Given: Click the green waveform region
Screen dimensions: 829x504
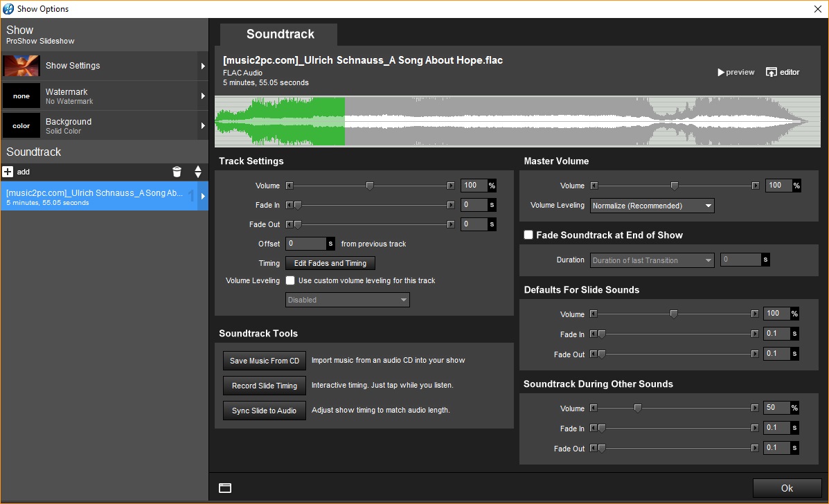Looking at the screenshot, I should pos(280,122).
